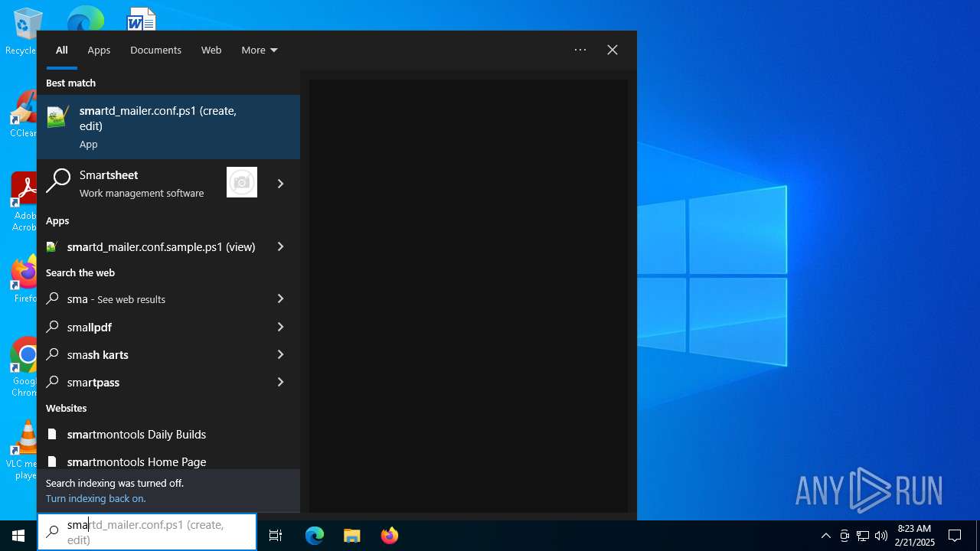
Task: Select the Recycle Bin desktop icon
Action: pos(24,31)
